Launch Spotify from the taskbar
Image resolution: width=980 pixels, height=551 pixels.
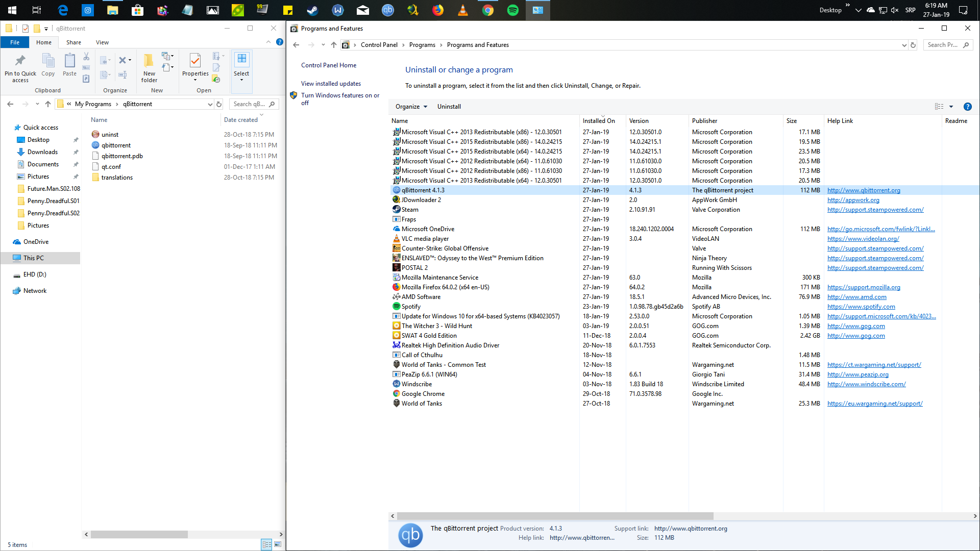[512, 10]
